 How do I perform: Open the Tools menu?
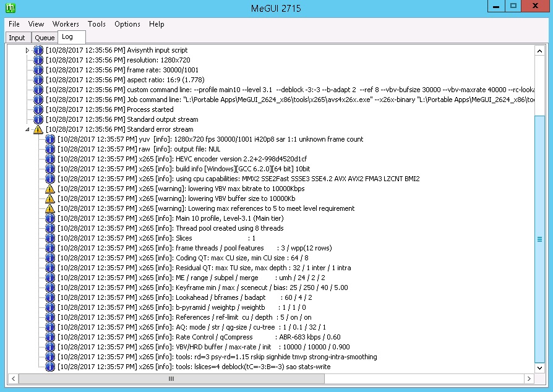(x=96, y=24)
